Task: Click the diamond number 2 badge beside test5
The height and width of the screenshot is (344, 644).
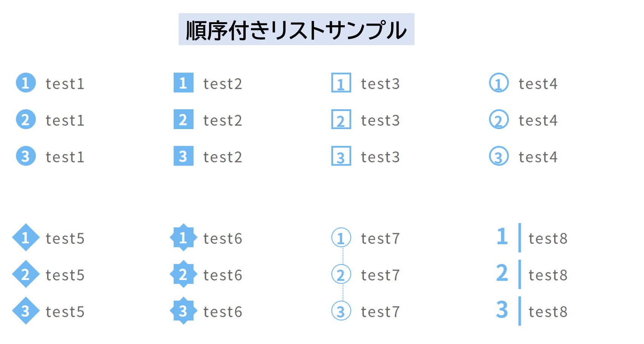Action: 26,274
